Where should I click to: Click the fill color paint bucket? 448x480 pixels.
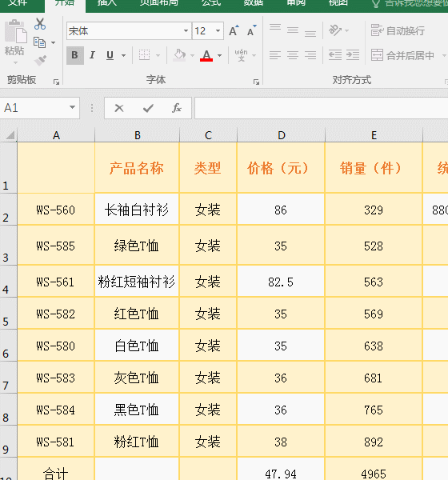coord(179,55)
